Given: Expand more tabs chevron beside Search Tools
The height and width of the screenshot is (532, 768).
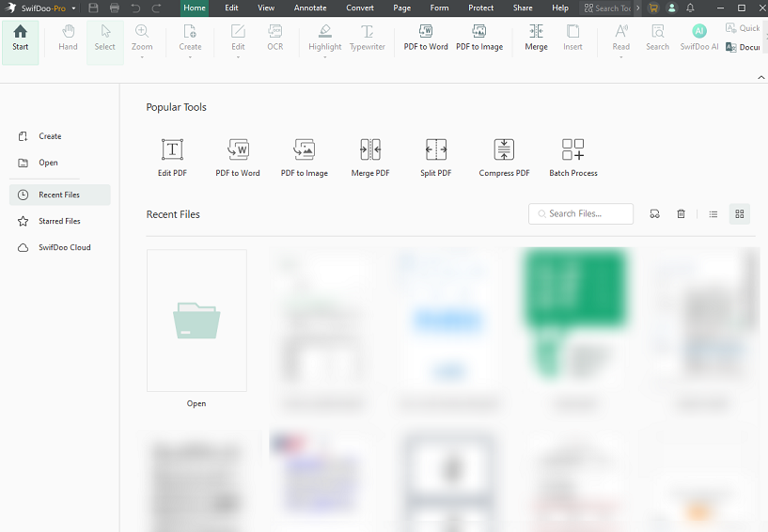Looking at the screenshot, I should 637,8.
